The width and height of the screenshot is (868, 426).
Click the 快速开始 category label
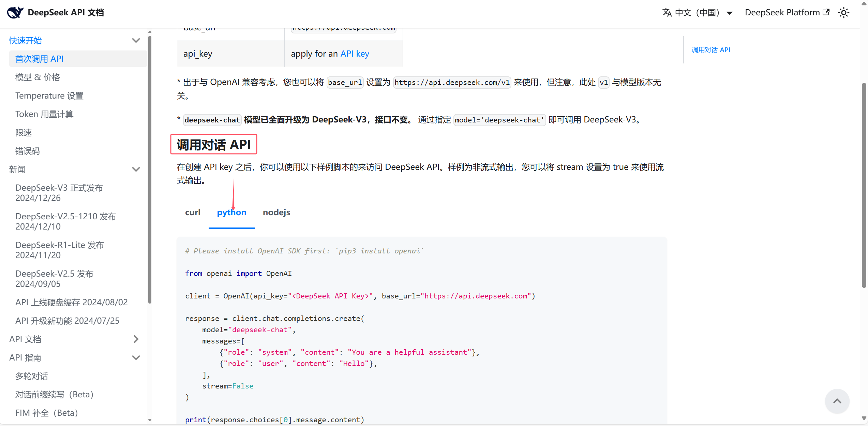[x=26, y=41]
